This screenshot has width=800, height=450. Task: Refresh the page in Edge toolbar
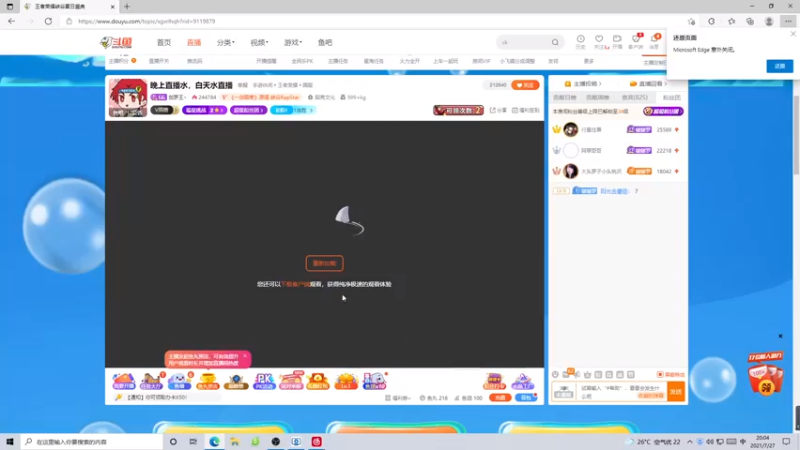coord(48,21)
